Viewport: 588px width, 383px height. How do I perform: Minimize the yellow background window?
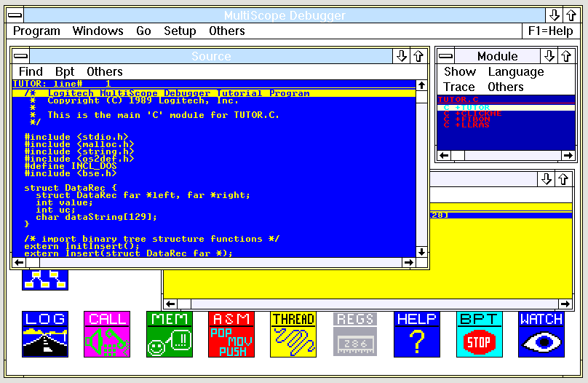pyautogui.click(x=547, y=179)
